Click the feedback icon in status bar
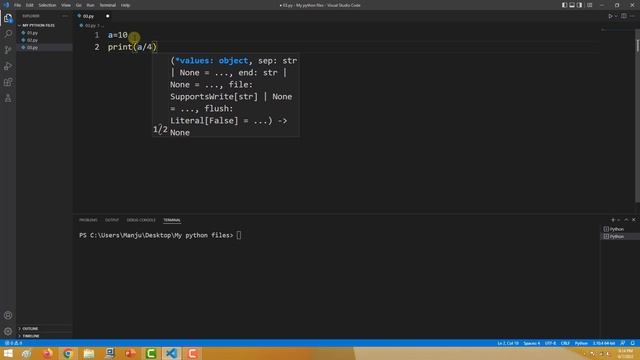 [x=622, y=343]
